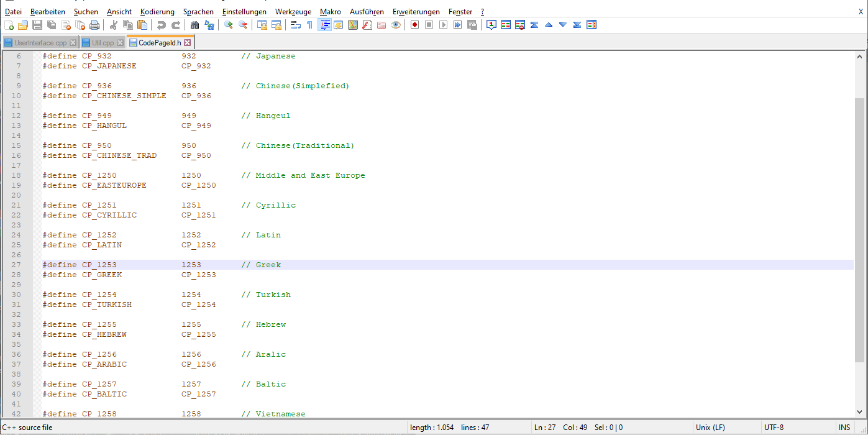Open the Kodierung menu
868x435 pixels.
coord(157,12)
